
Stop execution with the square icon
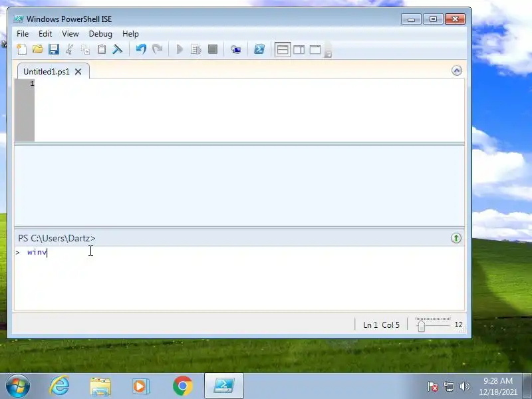[212, 49]
